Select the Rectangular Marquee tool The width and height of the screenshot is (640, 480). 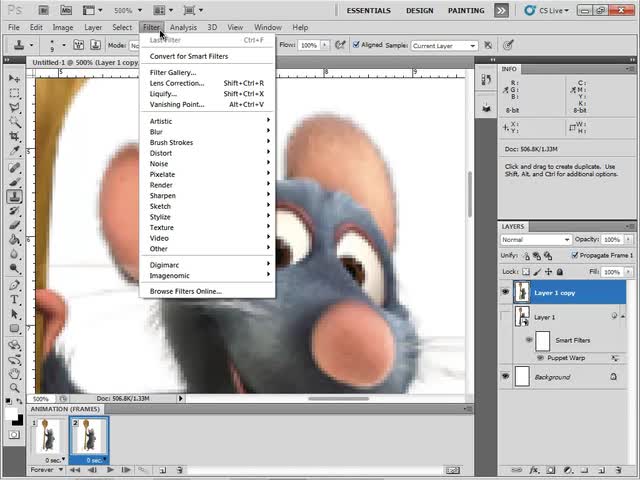tap(14, 93)
